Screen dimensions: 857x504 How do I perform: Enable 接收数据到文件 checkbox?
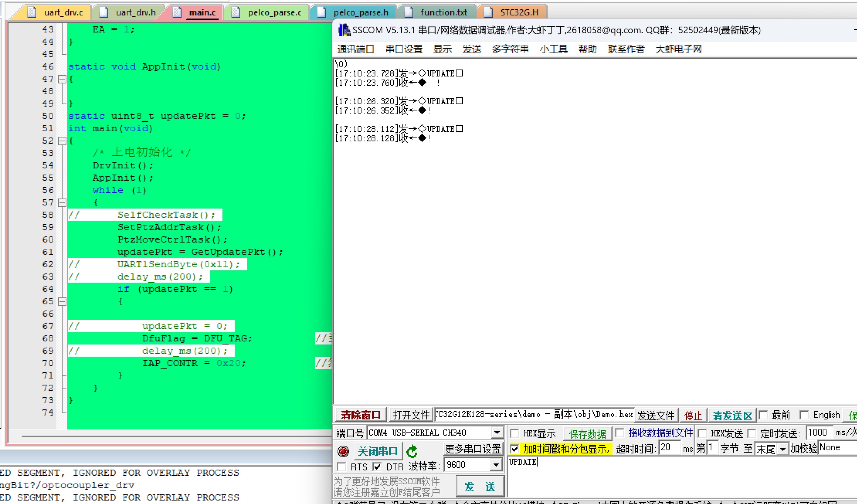[x=619, y=433]
